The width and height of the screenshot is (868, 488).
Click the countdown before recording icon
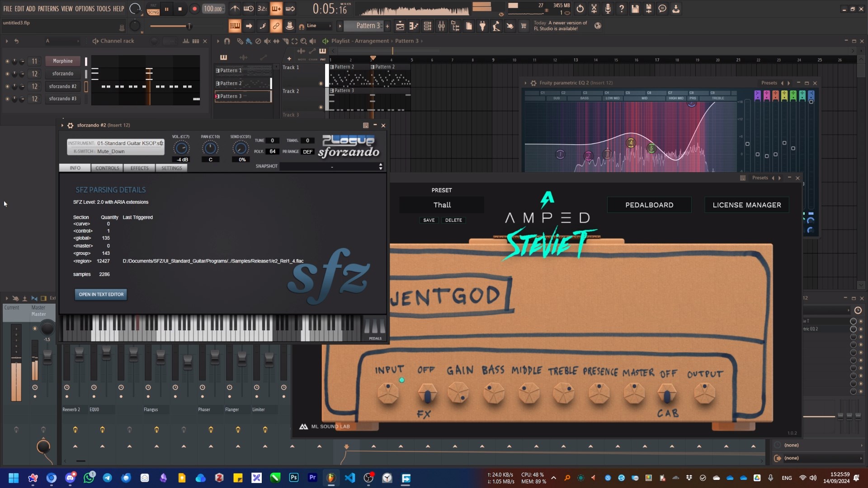tap(262, 9)
